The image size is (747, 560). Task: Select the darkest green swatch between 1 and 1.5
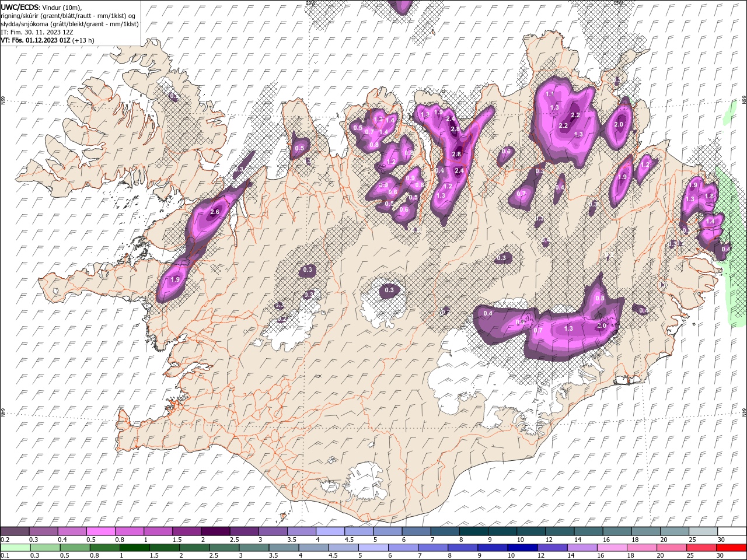(x=135, y=548)
